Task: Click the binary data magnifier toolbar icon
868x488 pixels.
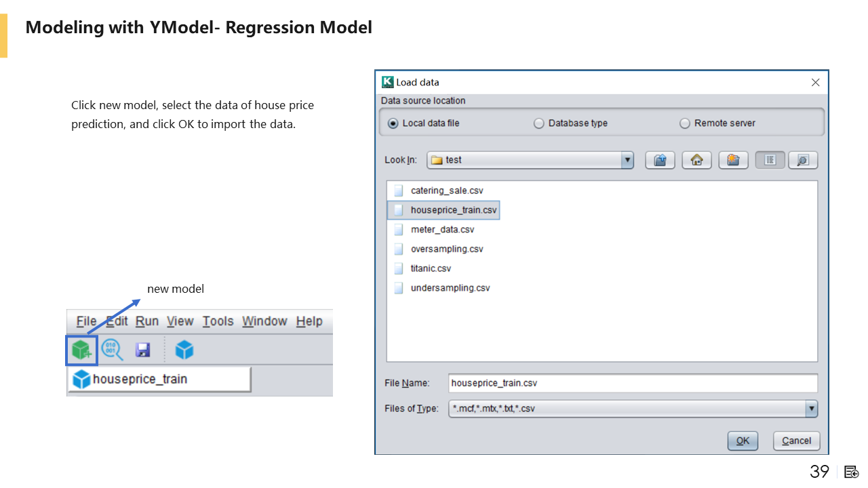Action: pos(112,350)
